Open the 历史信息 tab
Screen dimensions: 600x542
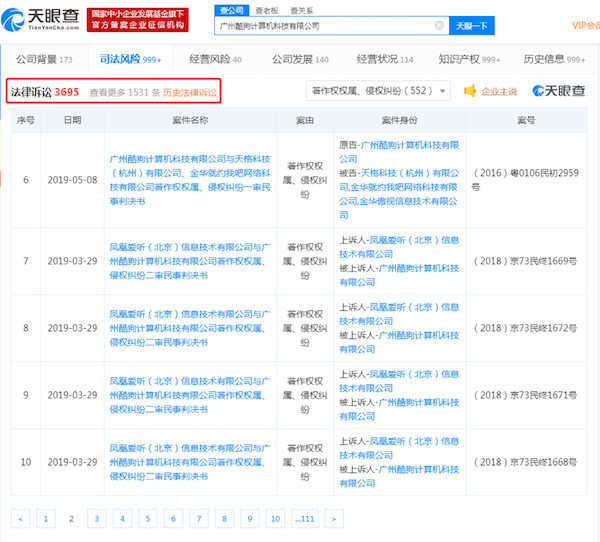554,59
